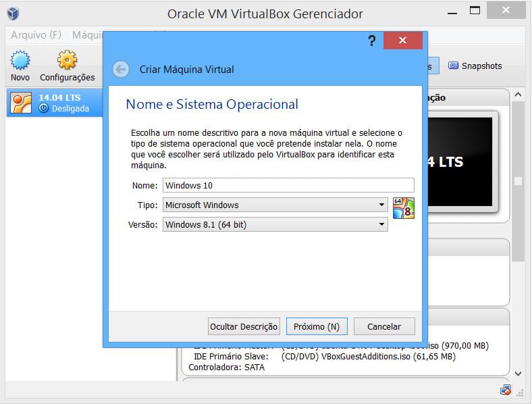Click the help question mark icon
The image size is (532, 404).
point(372,41)
